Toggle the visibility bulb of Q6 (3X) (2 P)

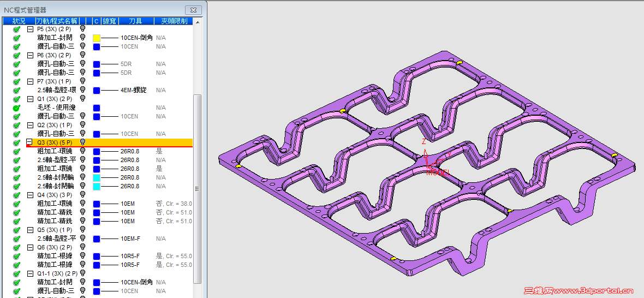[x=82, y=247]
